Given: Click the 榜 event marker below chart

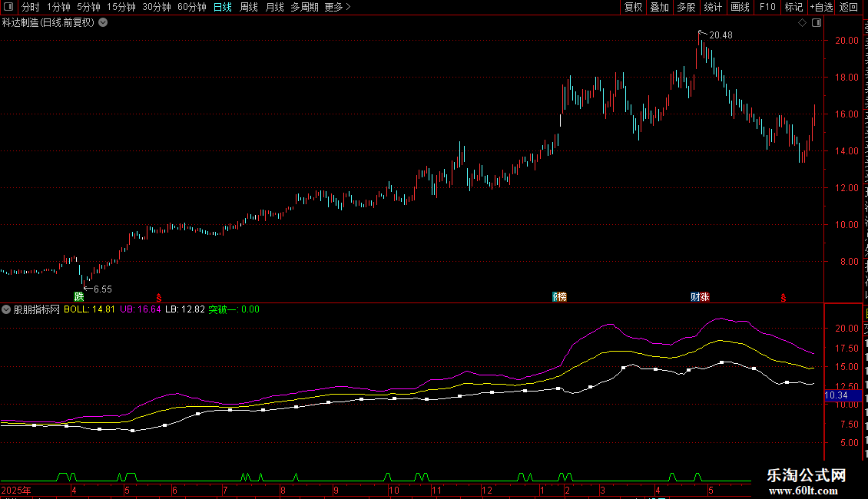Looking at the screenshot, I should [x=562, y=297].
